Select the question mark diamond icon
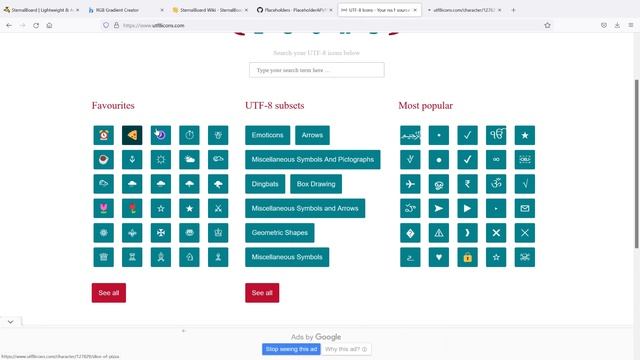640x360 pixels. click(x=410, y=233)
